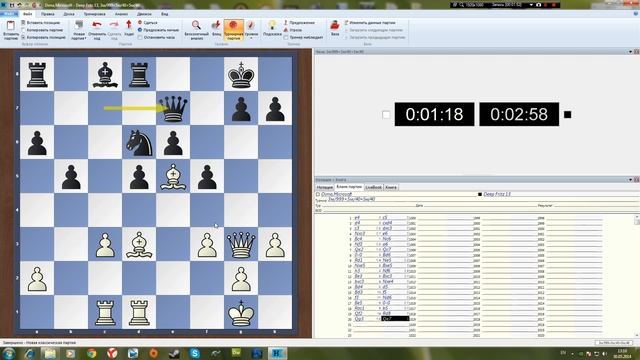
Task: Open the Analysis ribbon tab
Action: point(121,14)
